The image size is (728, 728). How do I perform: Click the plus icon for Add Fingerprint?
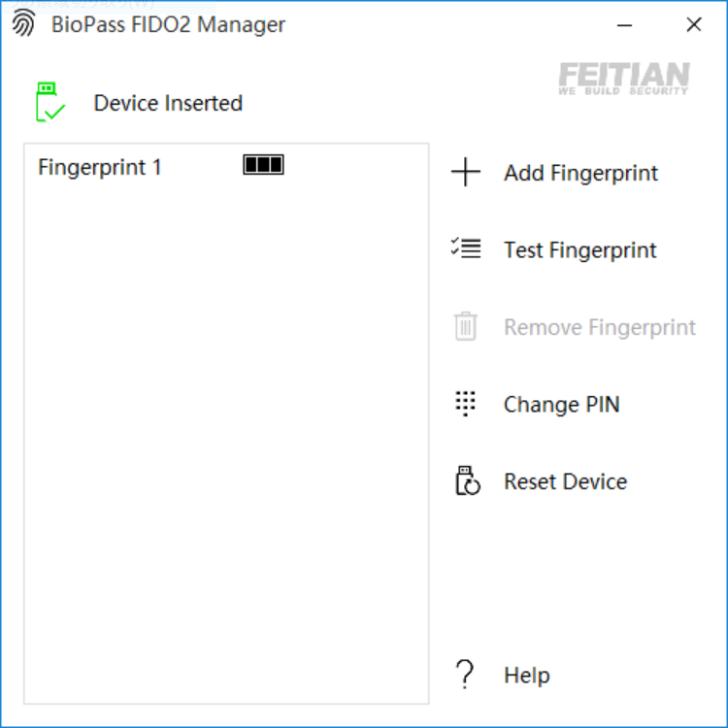[x=466, y=174]
